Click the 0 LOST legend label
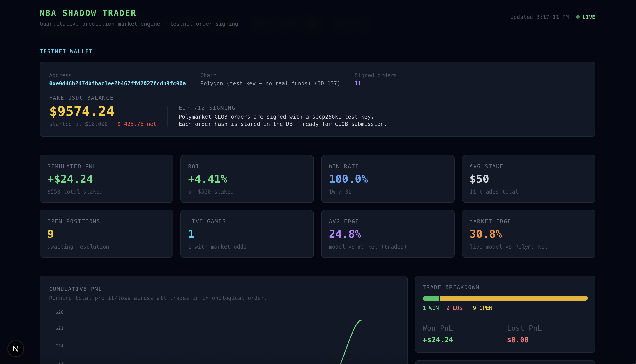 pos(456,308)
